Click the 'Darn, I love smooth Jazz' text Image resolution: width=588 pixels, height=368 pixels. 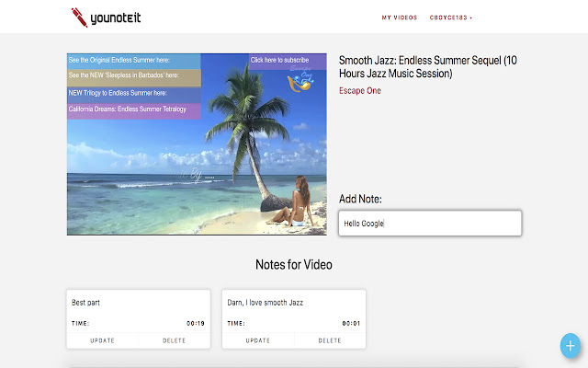[x=266, y=303]
